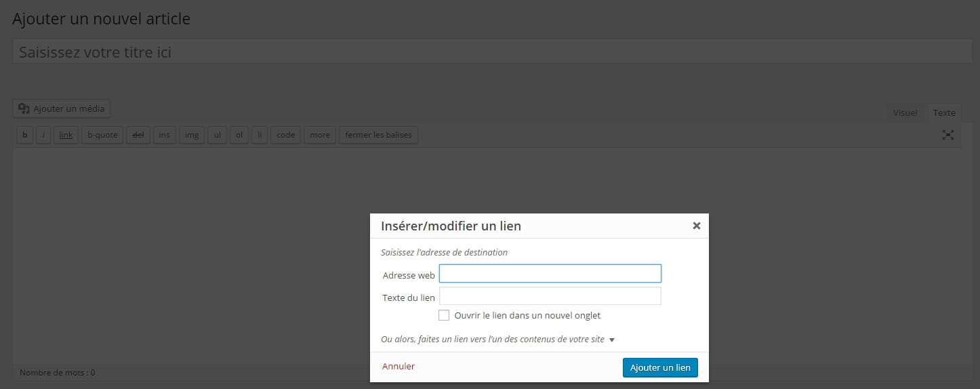Switch to the Texte editor tab
980x389 pixels.
click(944, 113)
